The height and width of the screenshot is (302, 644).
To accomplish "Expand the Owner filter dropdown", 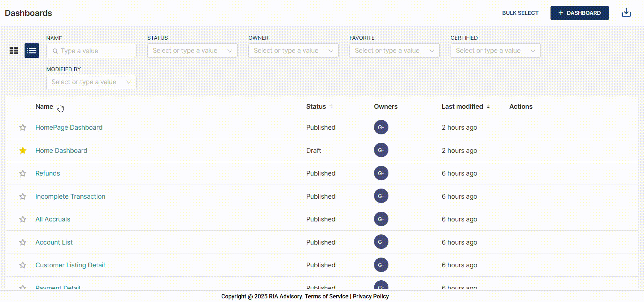I will coord(293,51).
